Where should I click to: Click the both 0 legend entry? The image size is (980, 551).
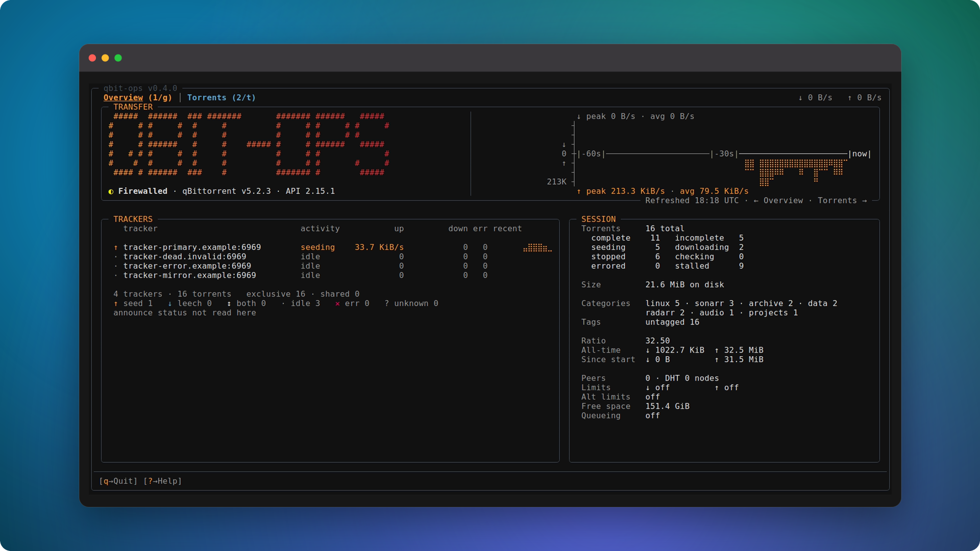[246, 304]
